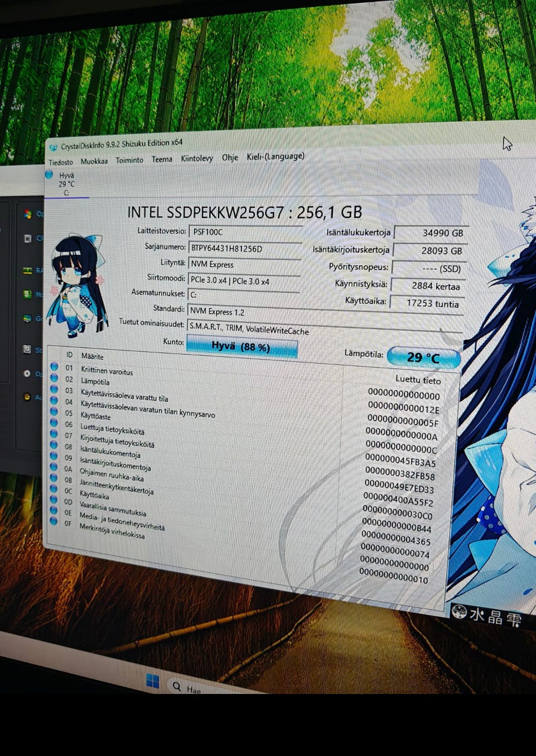Open the Kiintolevy menu

(x=197, y=158)
